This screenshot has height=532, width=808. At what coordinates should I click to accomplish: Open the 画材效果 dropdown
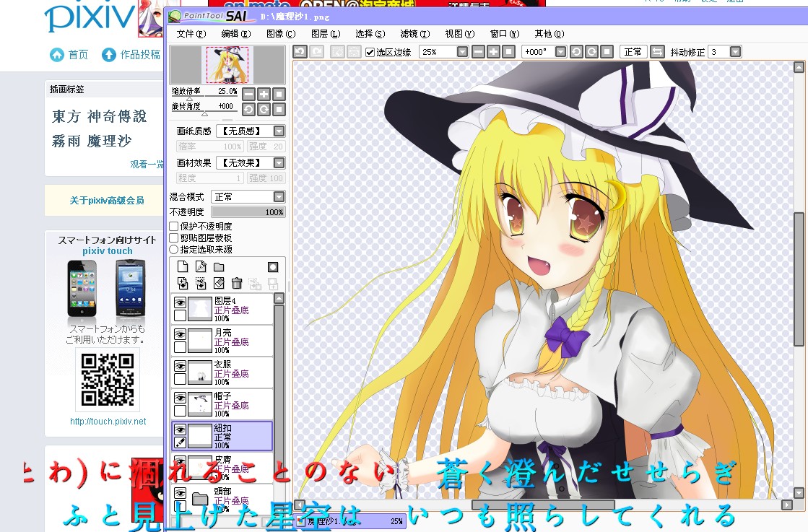click(279, 163)
